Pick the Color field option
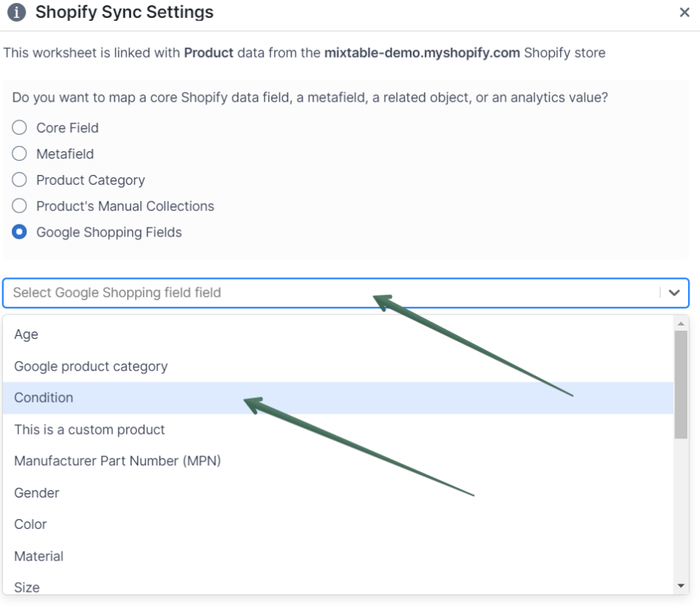Screen dimensions: 700x606 pyautogui.click(x=31, y=524)
